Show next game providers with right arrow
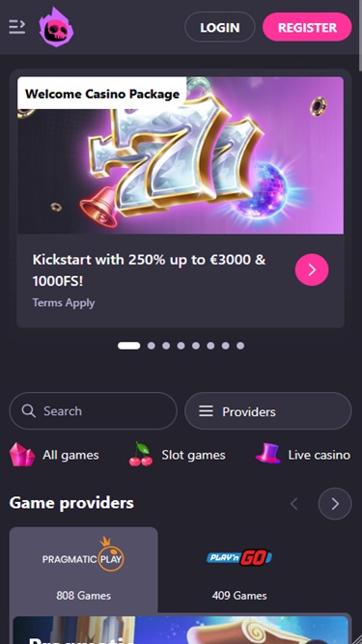This screenshot has height=644, width=362. point(335,504)
